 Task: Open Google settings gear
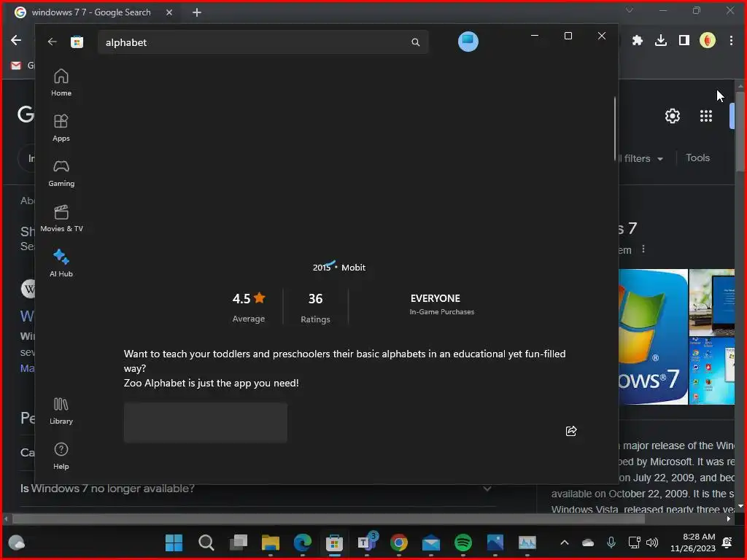click(672, 116)
